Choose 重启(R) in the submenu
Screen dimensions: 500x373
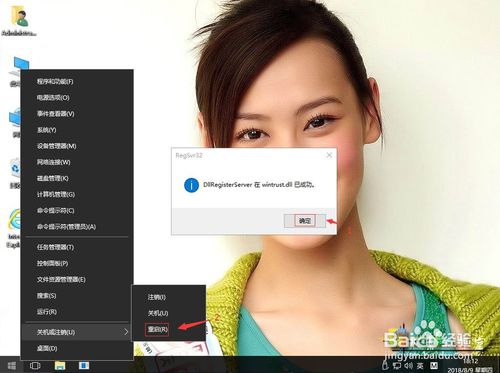[169, 330]
